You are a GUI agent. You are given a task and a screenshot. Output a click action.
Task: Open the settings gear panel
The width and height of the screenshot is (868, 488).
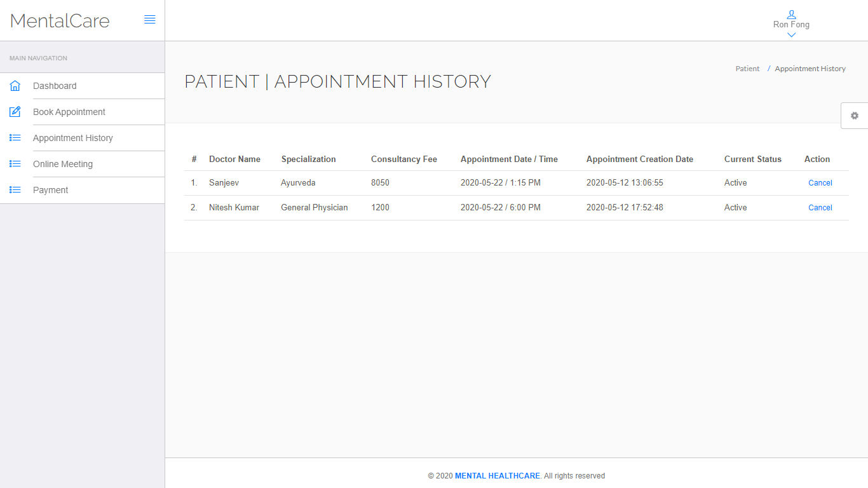click(x=854, y=116)
